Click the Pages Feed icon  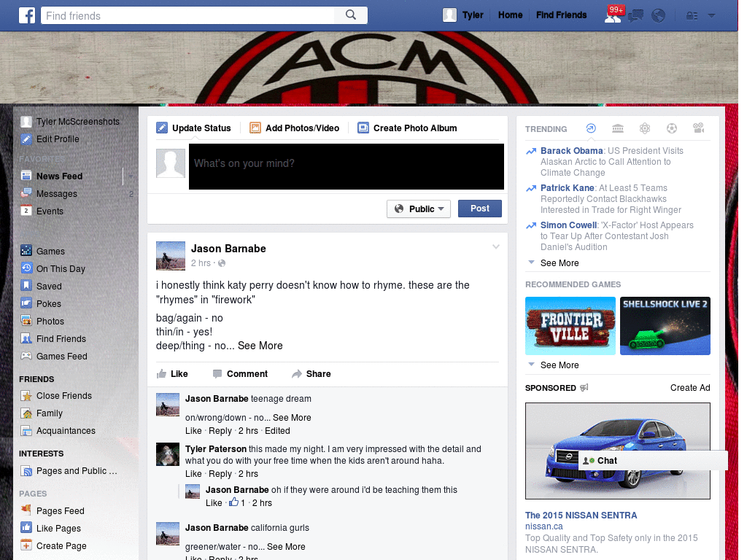[x=26, y=510]
